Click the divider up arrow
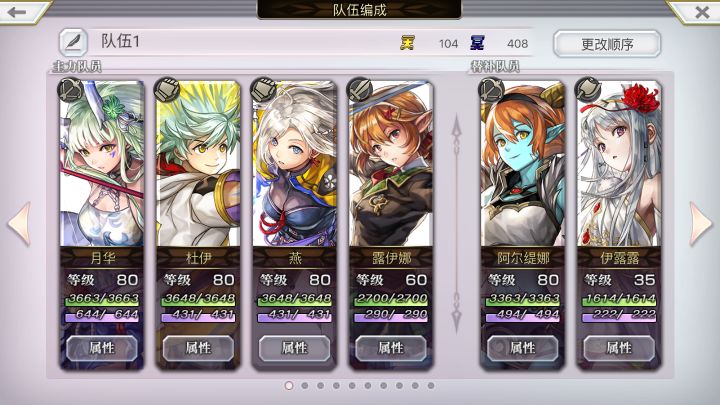The image size is (720, 405). (x=456, y=133)
